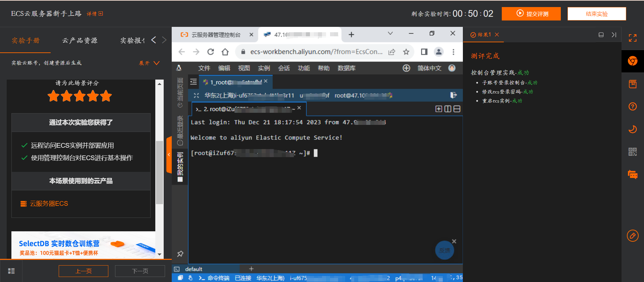Switch to 实验手册 tab
This screenshot has width=644, height=282.
point(26,41)
